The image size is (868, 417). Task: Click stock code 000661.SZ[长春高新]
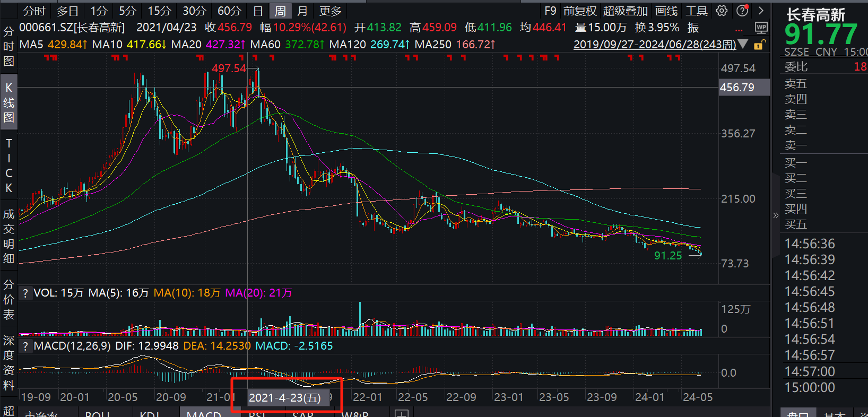72,28
